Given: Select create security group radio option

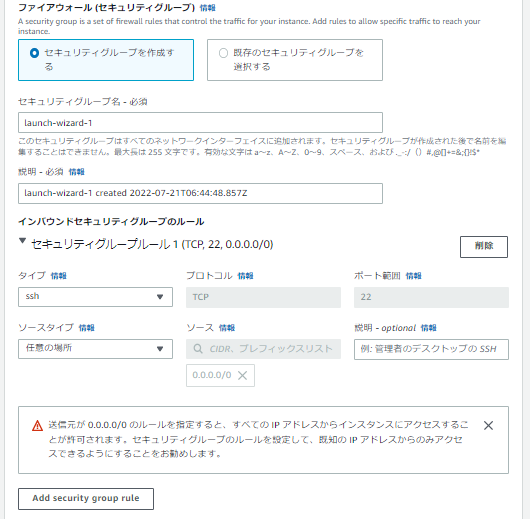Looking at the screenshot, I should (34, 53).
